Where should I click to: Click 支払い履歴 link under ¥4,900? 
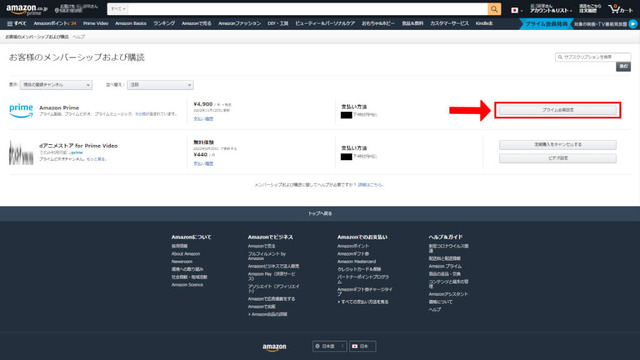[x=203, y=119]
